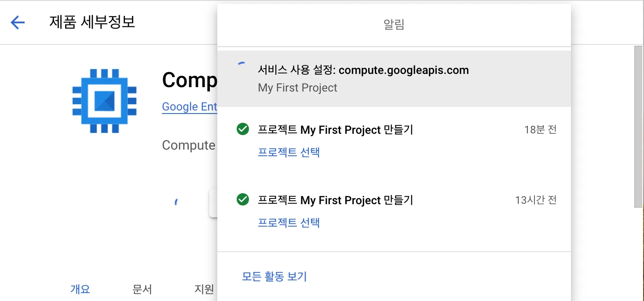Click the loading spinner below the Compute description

tap(176, 202)
